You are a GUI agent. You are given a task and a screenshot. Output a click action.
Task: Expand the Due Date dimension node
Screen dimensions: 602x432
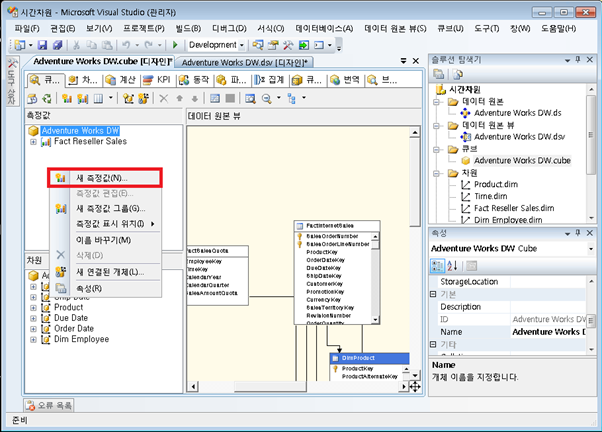click(x=33, y=318)
